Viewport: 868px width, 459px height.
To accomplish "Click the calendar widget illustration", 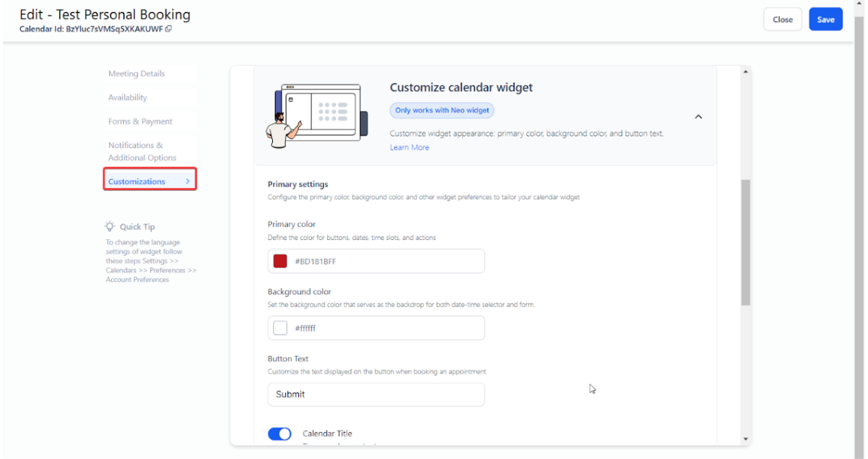I will pos(316,115).
